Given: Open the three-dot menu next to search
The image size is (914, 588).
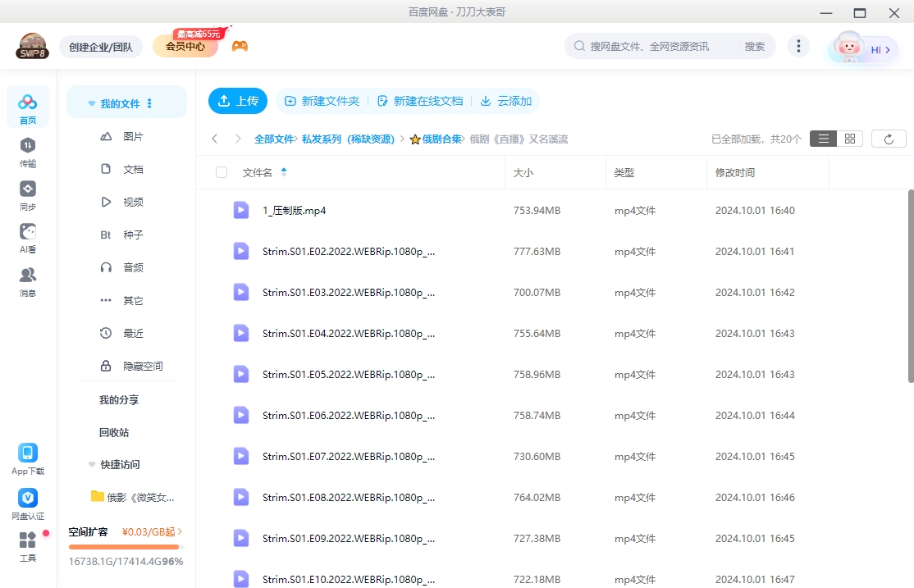Looking at the screenshot, I should (x=798, y=46).
